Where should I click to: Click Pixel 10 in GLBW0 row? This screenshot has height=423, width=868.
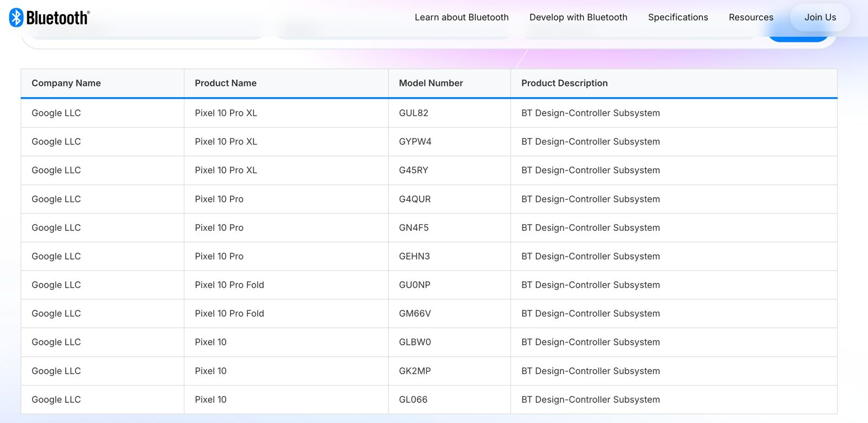(210, 342)
